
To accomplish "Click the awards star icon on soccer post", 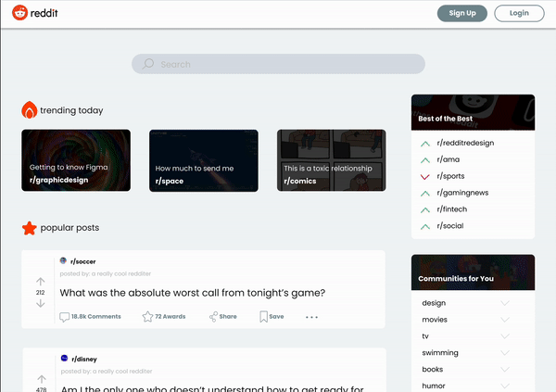I will pyautogui.click(x=147, y=316).
